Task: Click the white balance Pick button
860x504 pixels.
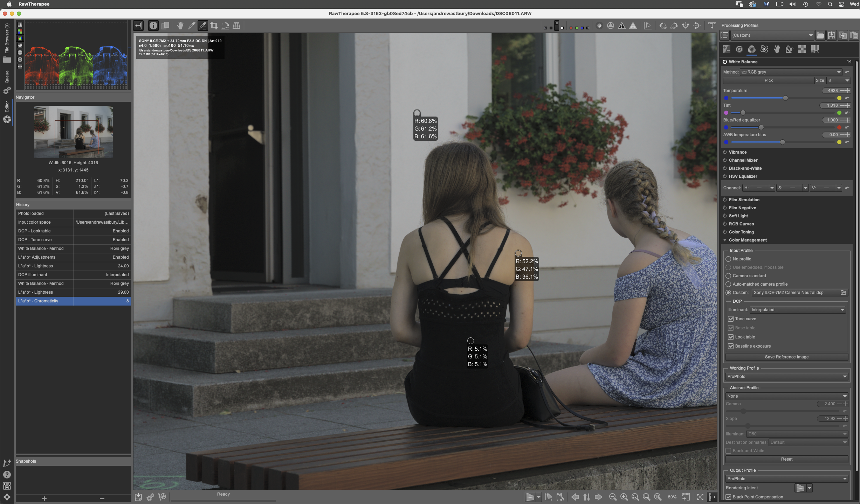Action: point(768,80)
